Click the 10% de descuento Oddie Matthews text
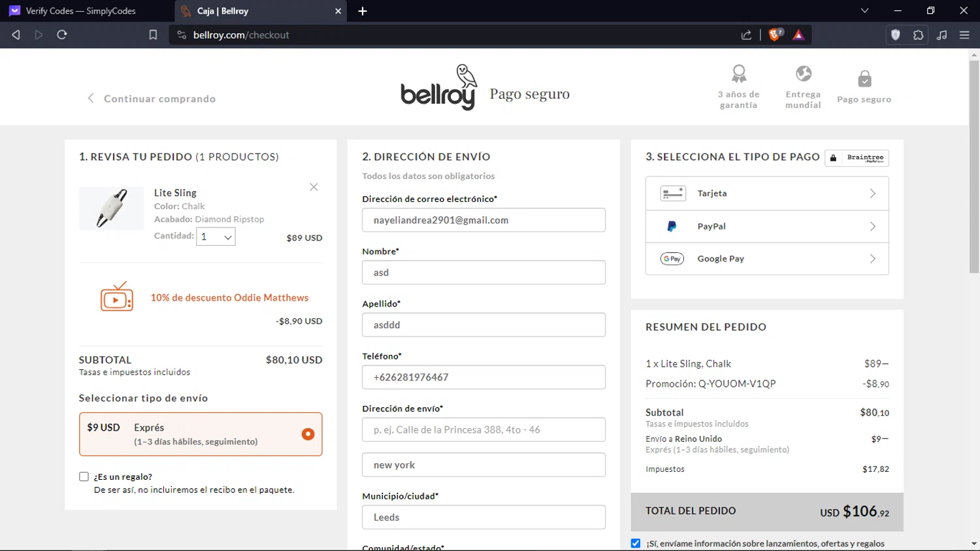Screen dimensions: 980x551 click(229, 297)
